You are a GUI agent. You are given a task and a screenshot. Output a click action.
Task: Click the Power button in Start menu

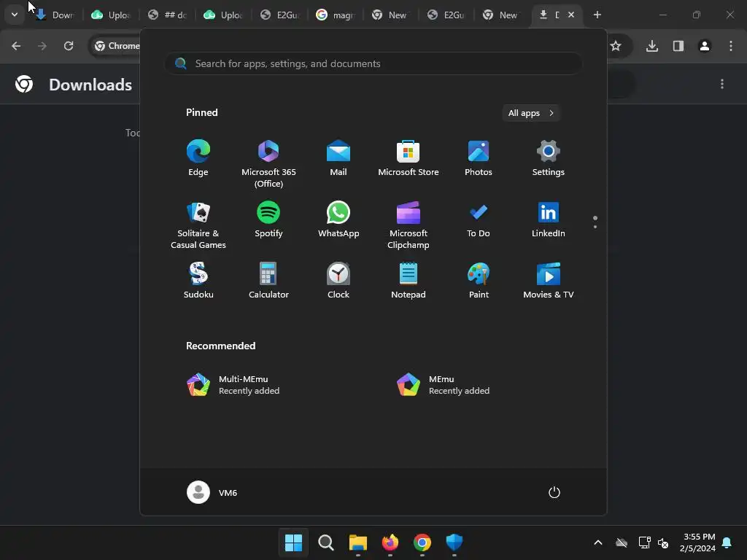pos(554,492)
